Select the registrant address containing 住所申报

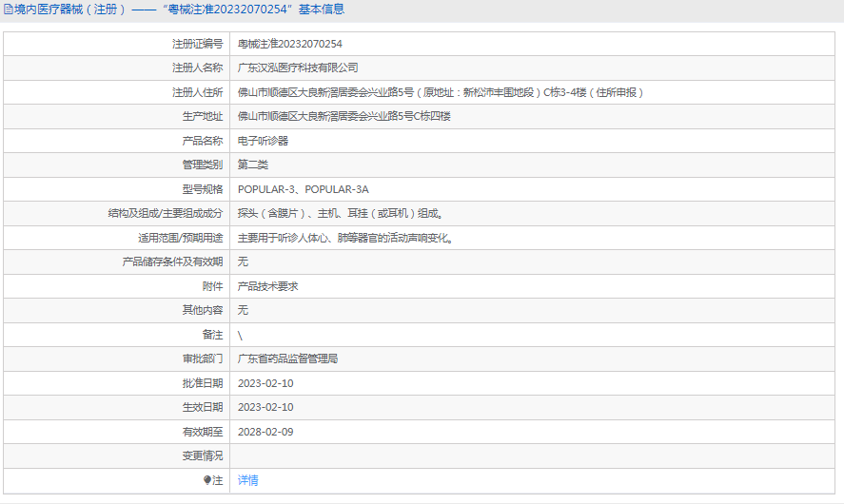pos(441,92)
